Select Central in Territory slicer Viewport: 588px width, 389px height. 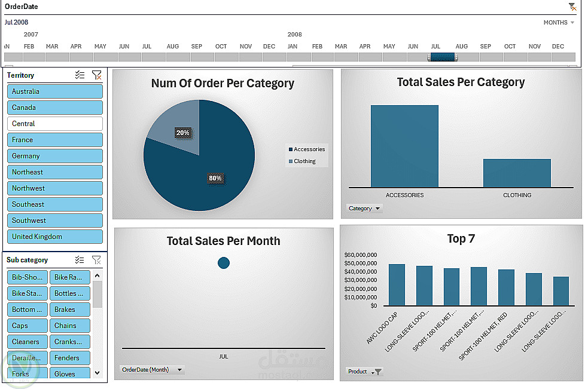[x=55, y=124]
